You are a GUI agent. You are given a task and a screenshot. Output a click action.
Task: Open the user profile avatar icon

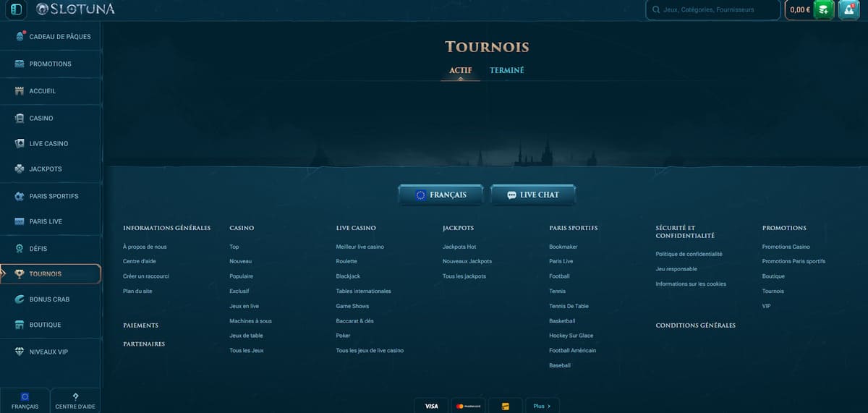coord(848,9)
